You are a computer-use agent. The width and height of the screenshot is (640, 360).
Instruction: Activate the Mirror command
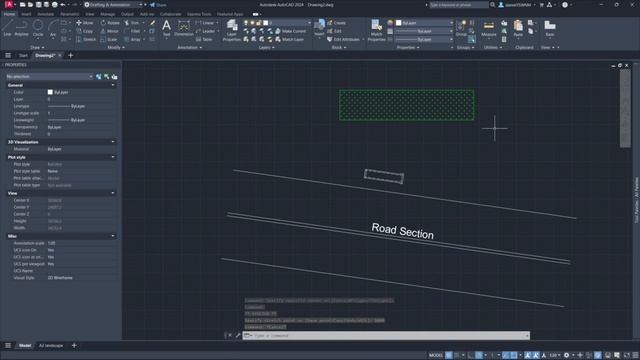tap(109, 31)
